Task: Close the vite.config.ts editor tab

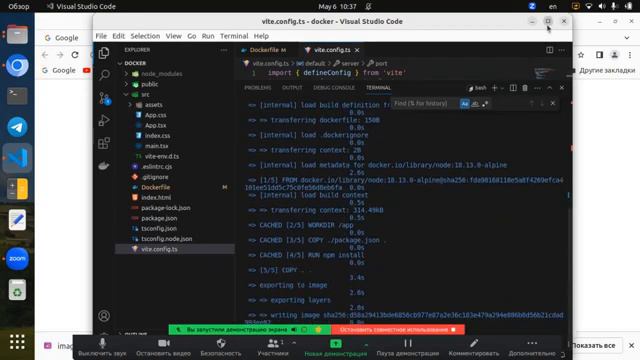Action: (x=357, y=50)
